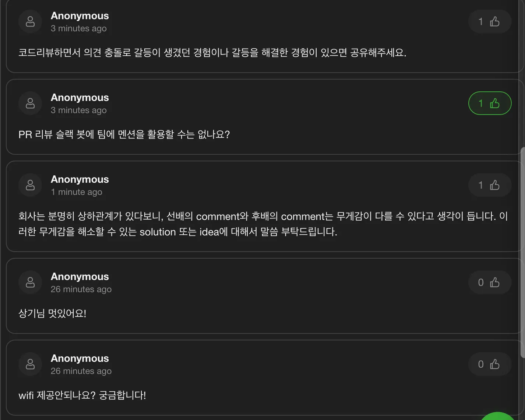Image resolution: width=525 pixels, height=420 pixels.
Task: Click Anonymous name on the PR review post
Action: [x=80, y=98]
